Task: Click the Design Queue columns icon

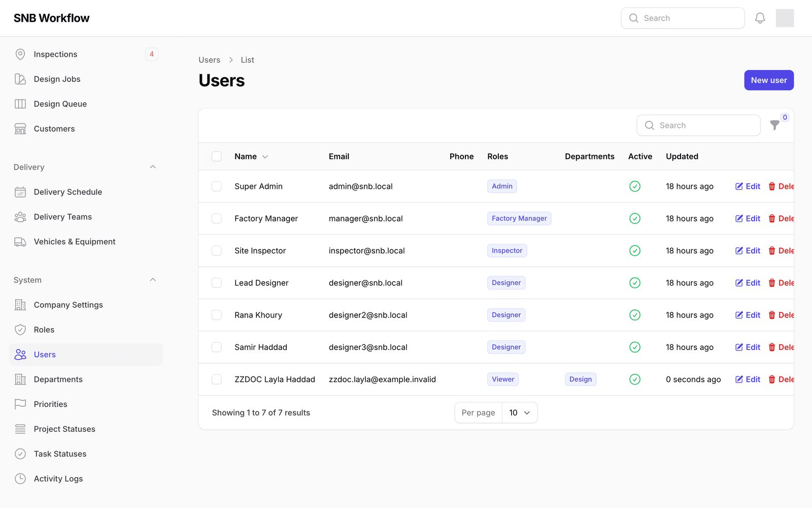Action: click(x=20, y=104)
